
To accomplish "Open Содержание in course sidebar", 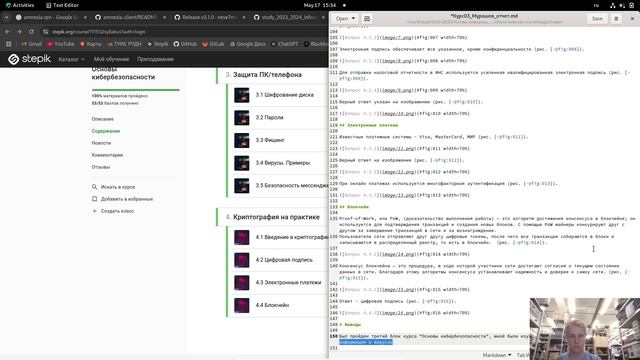I will (x=106, y=131).
